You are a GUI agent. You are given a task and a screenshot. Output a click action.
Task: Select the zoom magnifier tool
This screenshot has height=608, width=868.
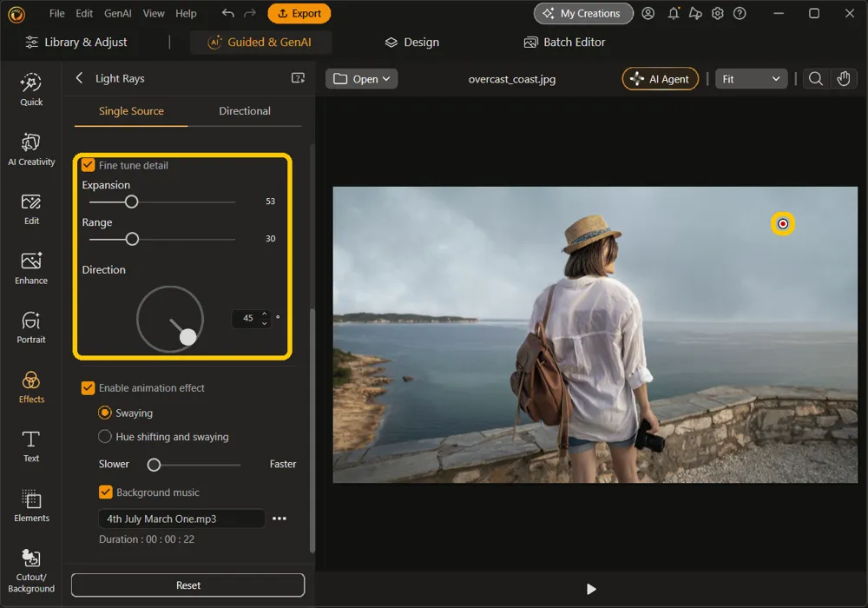(815, 79)
